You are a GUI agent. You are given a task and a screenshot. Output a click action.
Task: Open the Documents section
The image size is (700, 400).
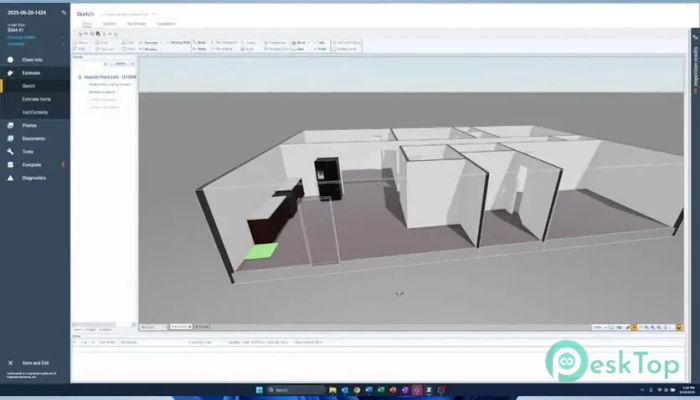pyautogui.click(x=33, y=138)
